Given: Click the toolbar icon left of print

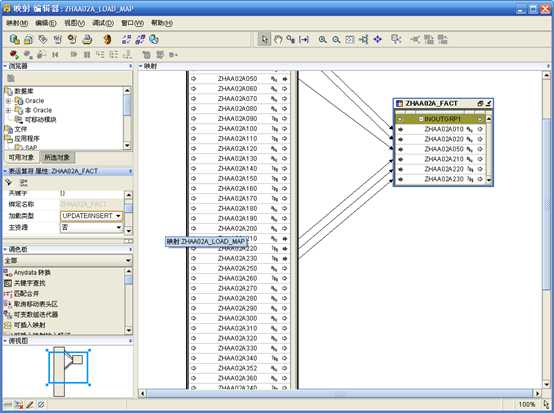Looking at the screenshot, I should click(72, 39).
